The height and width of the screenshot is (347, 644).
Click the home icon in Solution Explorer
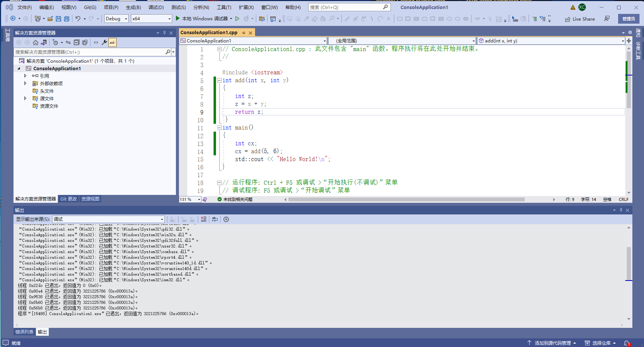coord(36,42)
